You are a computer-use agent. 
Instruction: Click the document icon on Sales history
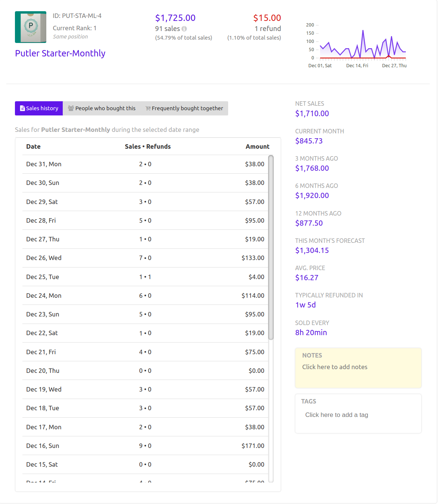click(x=22, y=108)
